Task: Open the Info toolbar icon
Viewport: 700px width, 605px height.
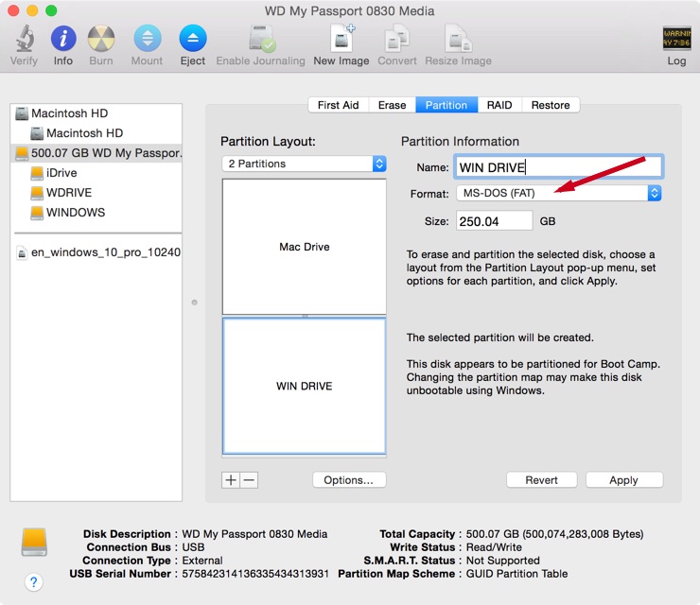Action: tap(63, 39)
